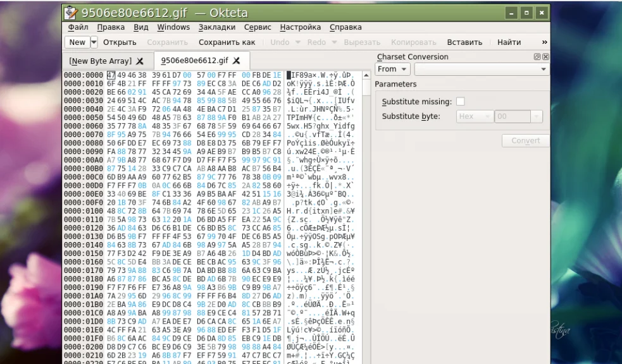Click the Okteta app icon in title bar
622x364 pixels.
(x=72, y=13)
